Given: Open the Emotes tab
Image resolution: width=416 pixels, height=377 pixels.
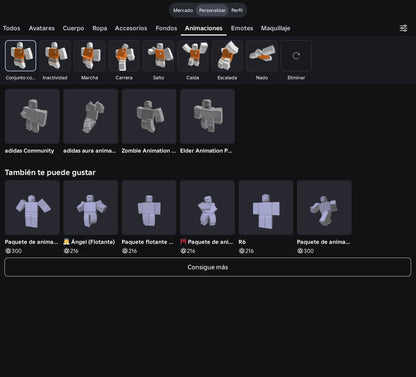Looking at the screenshot, I should pyautogui.click(x=242, y=28).
